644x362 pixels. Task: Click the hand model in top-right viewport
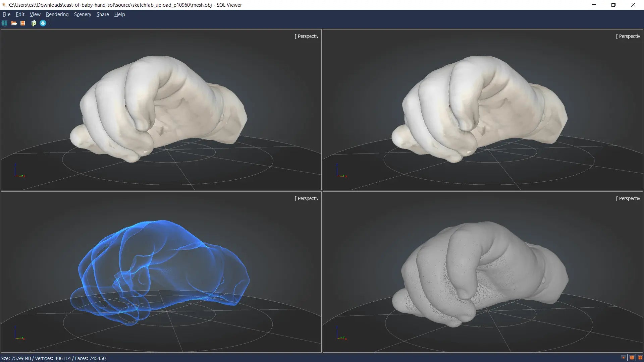coord(480,109)
